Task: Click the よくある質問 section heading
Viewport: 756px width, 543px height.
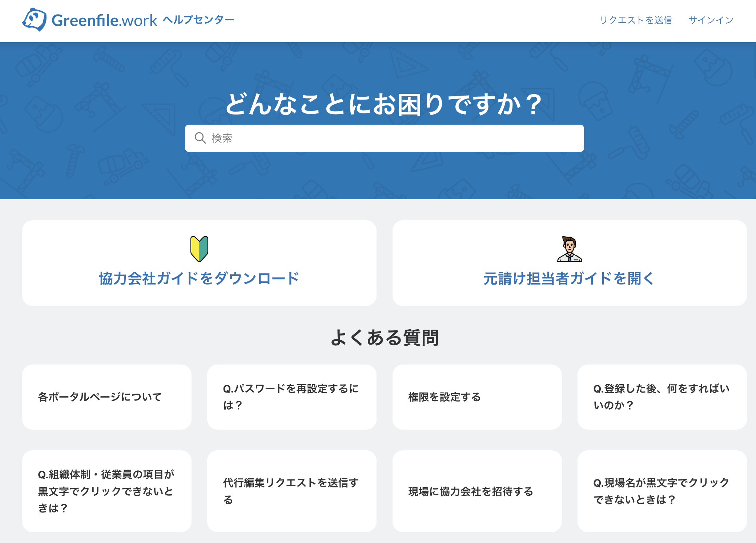Action: click(384, 337)
